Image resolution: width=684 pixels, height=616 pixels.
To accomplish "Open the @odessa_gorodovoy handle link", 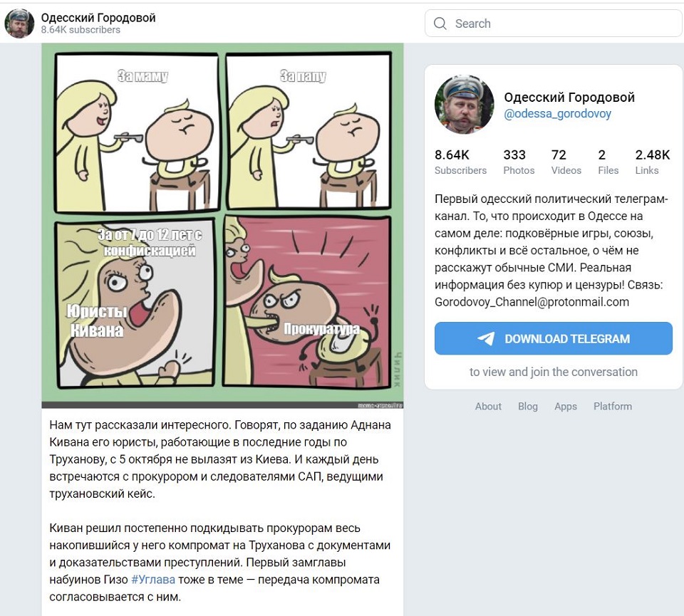I will coord(557,114).
